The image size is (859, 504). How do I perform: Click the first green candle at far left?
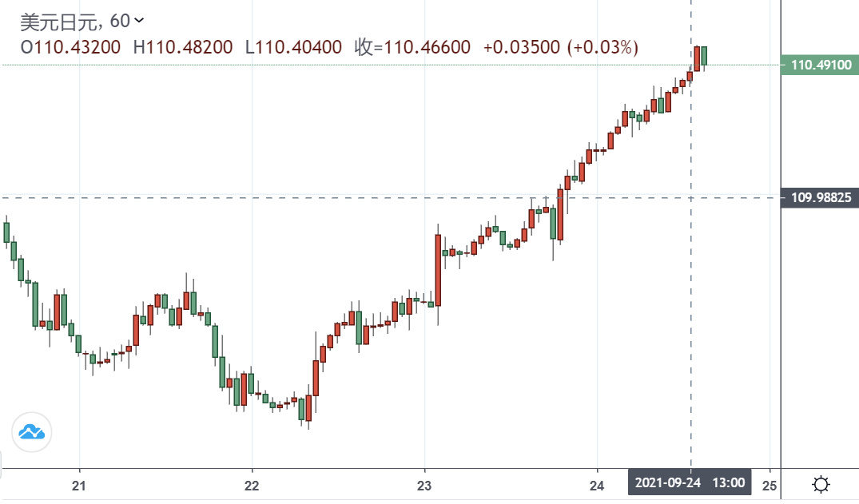coord(6,232)
